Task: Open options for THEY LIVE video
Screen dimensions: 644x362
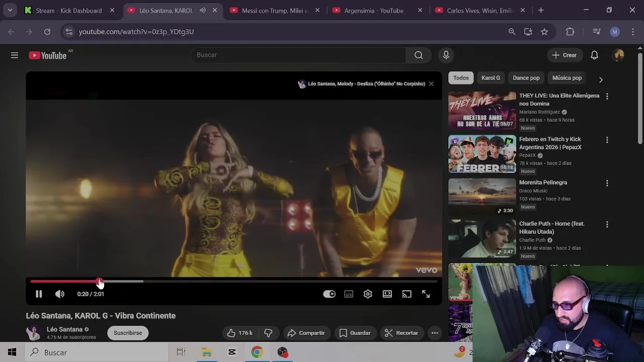Action: point(607,97)
